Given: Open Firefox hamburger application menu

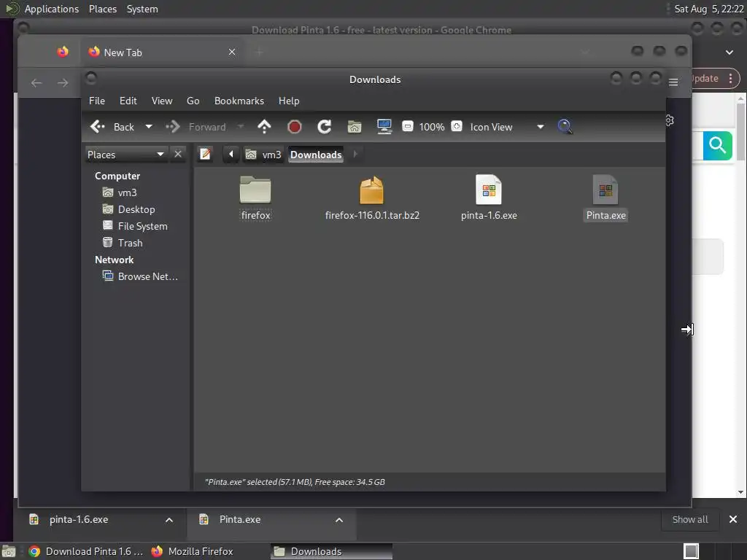Looking at the screenshot, I should 673,82.
